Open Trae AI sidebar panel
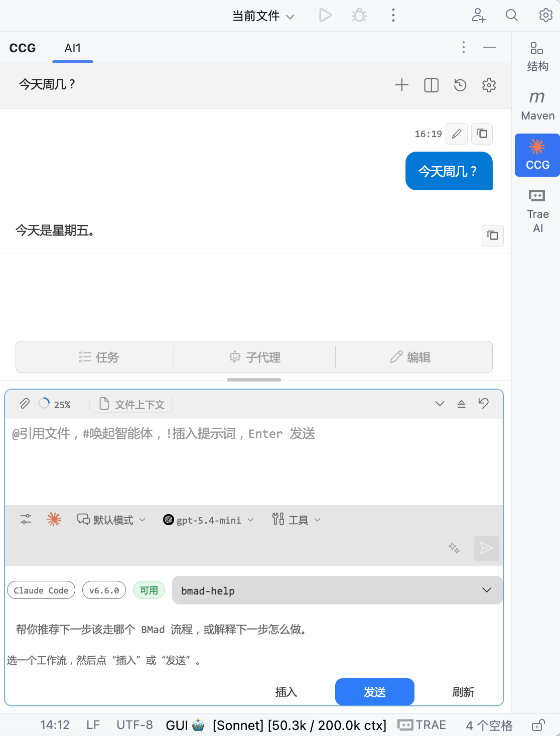 click(537, 211)
